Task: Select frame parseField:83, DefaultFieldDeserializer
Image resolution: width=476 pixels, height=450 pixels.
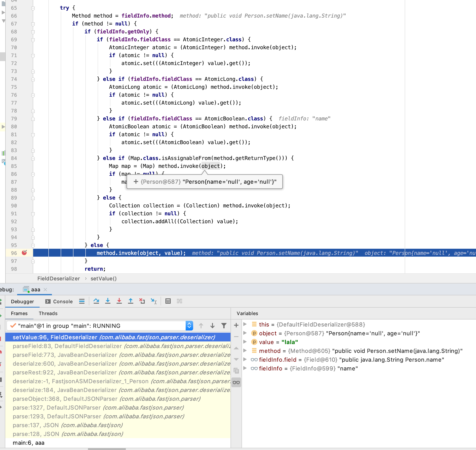Action: click(x=118, y=346)
